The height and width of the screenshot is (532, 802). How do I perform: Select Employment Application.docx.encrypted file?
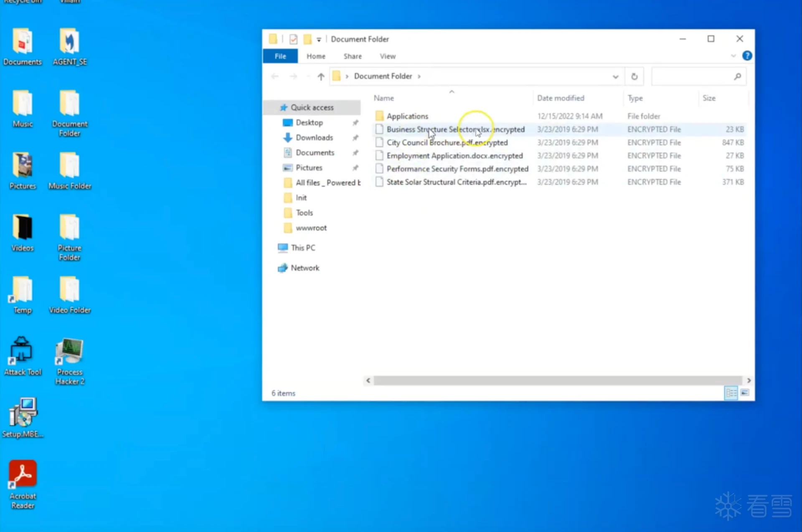pos(454,156)
